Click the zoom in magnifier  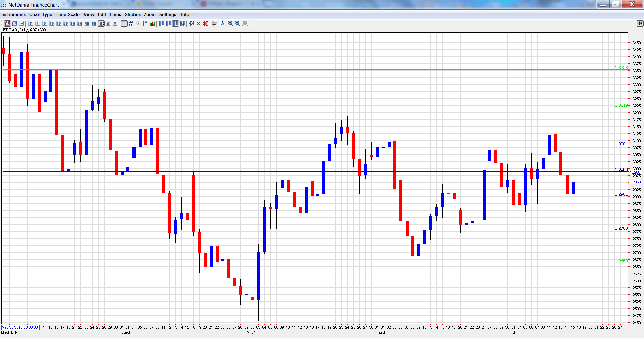(x=231, y=23)
